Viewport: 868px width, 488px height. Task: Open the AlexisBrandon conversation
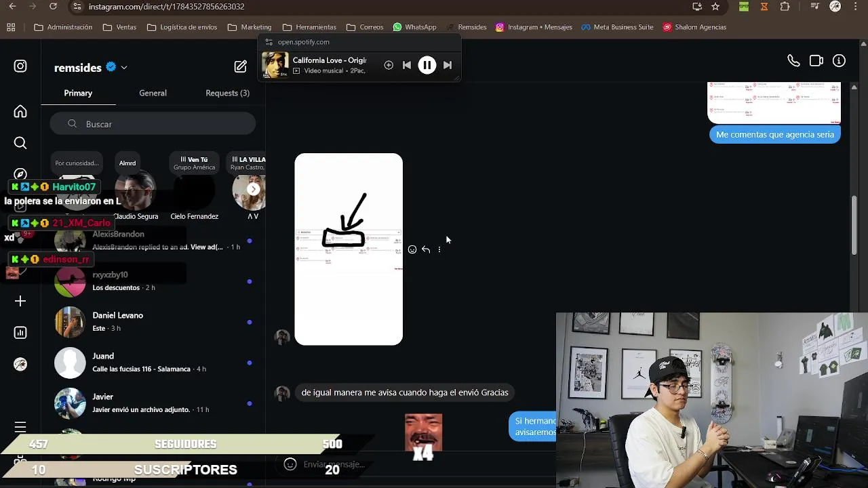pyautogui.click(x=153, y=241)
